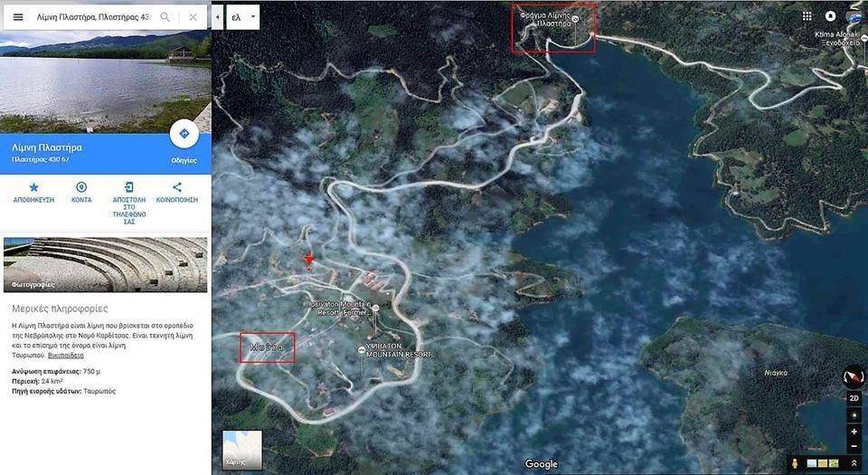Open the ελ language dropdown
Screen dimensions: 868x475
[x=242, y=17]
